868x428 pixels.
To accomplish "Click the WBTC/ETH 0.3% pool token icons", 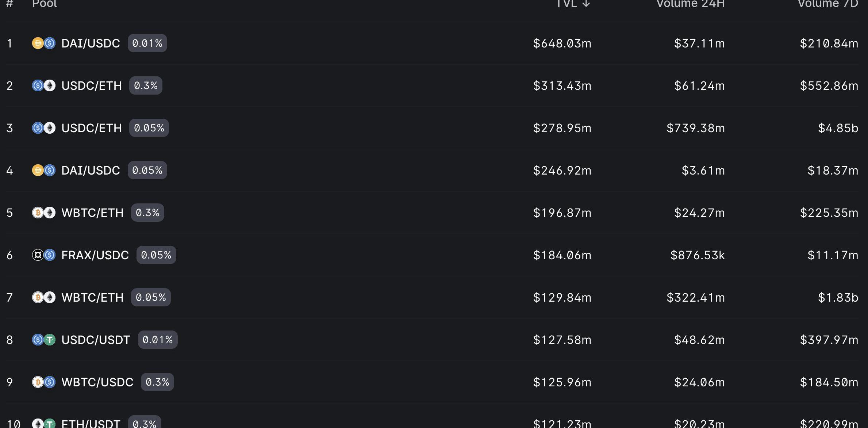I will (44, 213).
